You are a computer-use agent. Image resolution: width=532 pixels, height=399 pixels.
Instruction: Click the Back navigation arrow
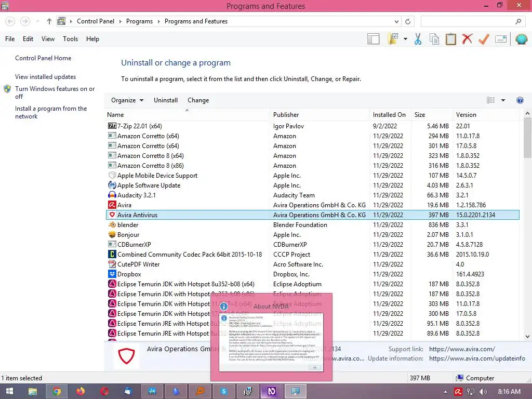click(10, 21)
